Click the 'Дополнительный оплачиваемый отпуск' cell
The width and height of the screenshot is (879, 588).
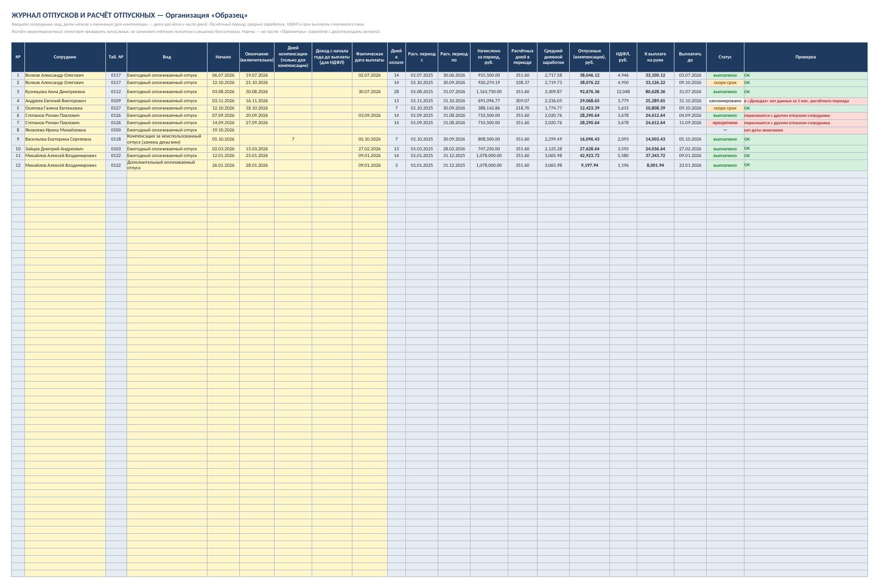[167, 166]
